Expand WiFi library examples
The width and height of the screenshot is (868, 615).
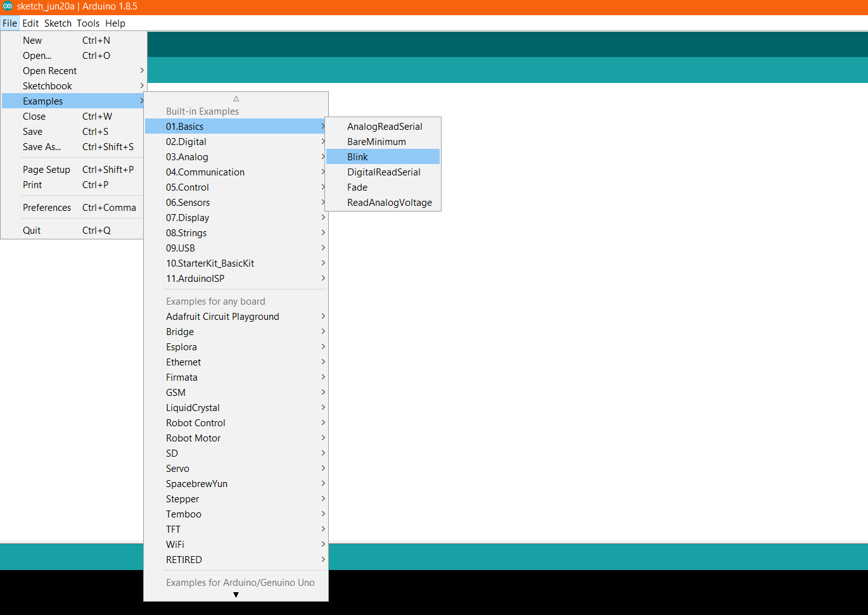236,545
